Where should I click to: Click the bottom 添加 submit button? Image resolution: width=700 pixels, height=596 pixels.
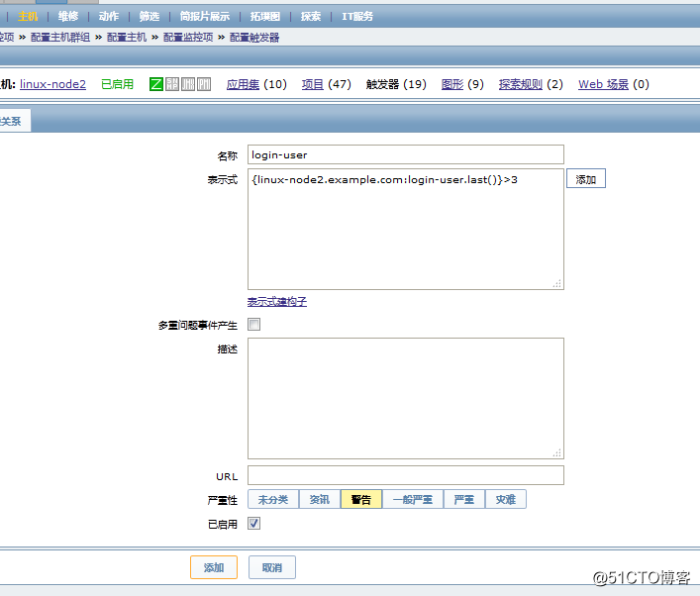(214, 567)
